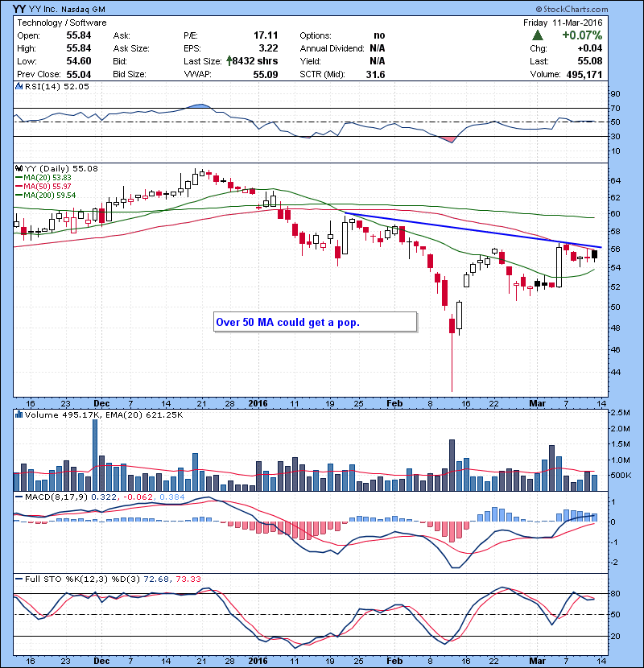Click the Last price 55.08
The image size is (644, 668).
(590, 61)
